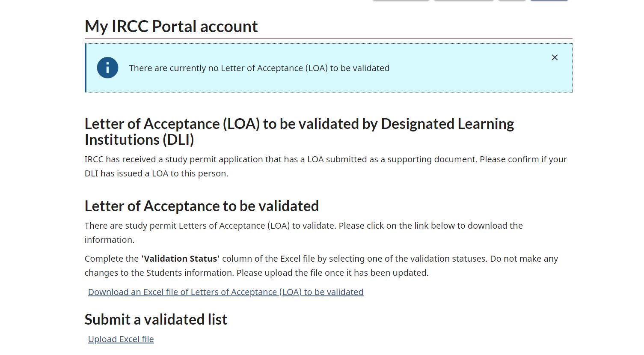Download the Excel file of LOAs

coord(226,292)
